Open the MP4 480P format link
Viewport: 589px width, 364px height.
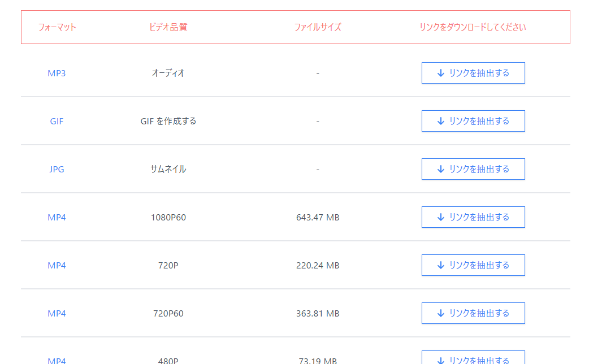[57, 360]
